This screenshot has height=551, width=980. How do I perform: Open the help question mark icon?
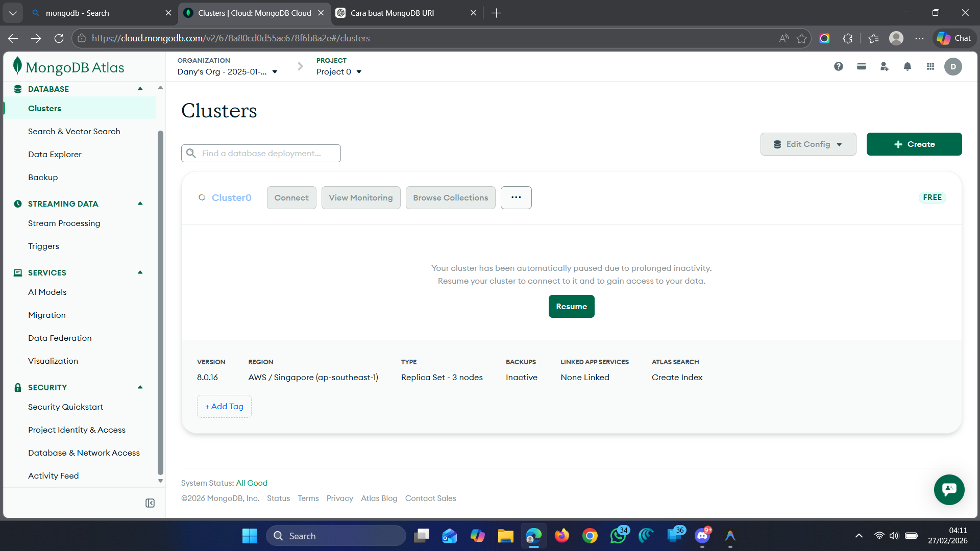coord(838,66)
